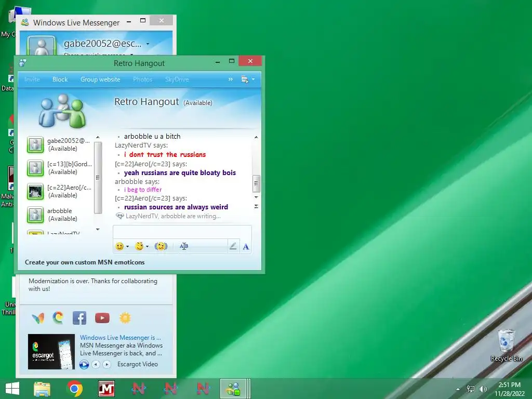Click Block in the Retro Hangout toolbar
The height and width of the screenshot is (399, 532).
click(60, 79)
